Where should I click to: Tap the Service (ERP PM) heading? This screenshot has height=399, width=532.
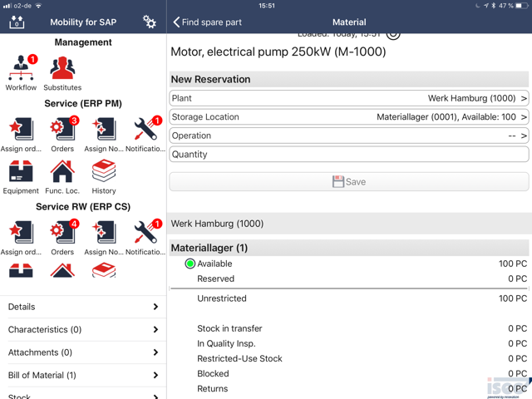[x=83, y=103]
